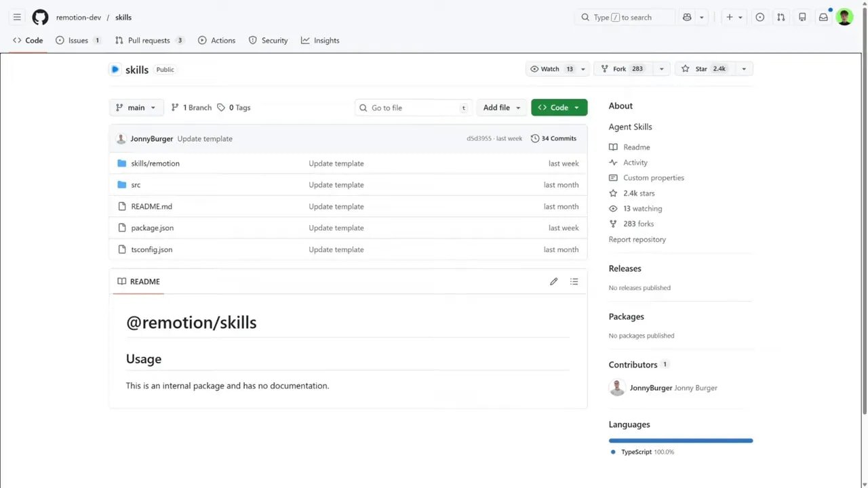This screenshot has width=868, height=488.
Task: Open the notifications inbox icon
Action: point(823,17)
